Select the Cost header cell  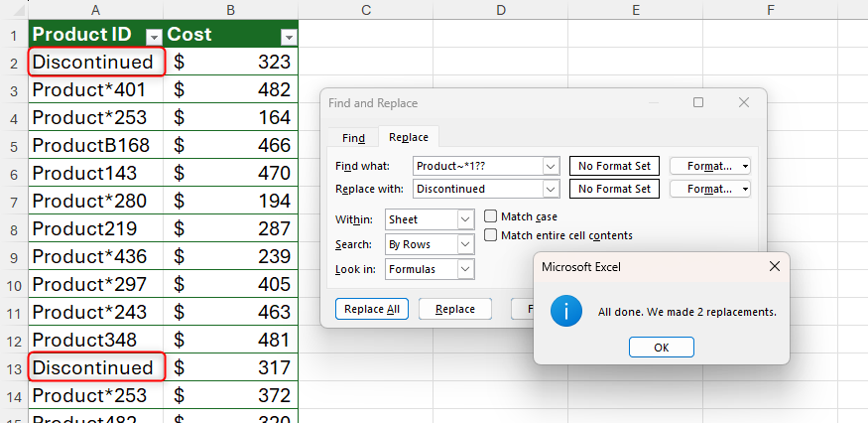coord(231,34)
